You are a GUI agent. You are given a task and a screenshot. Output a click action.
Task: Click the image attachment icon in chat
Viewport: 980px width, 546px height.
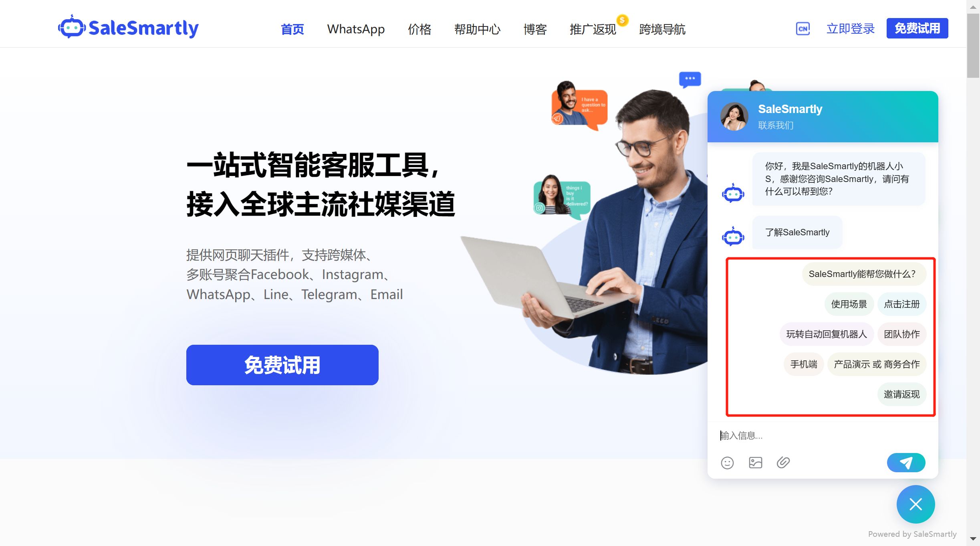pos(756,464)
